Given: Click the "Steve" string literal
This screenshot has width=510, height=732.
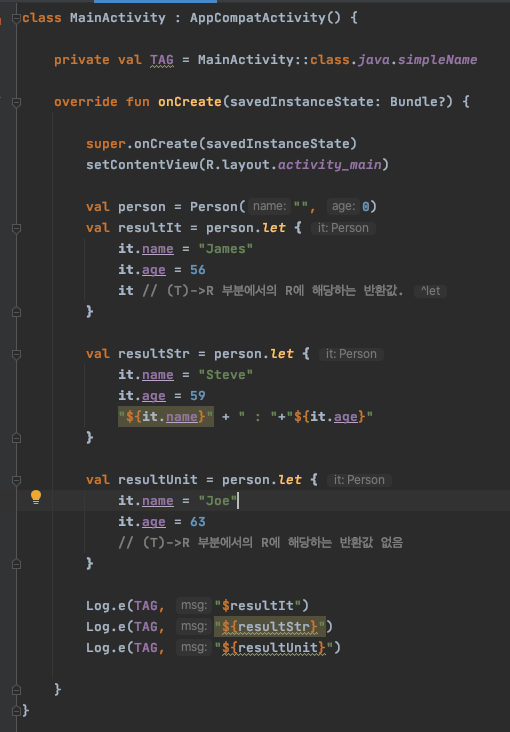Looking at the screenshot, I should (226, 375).
